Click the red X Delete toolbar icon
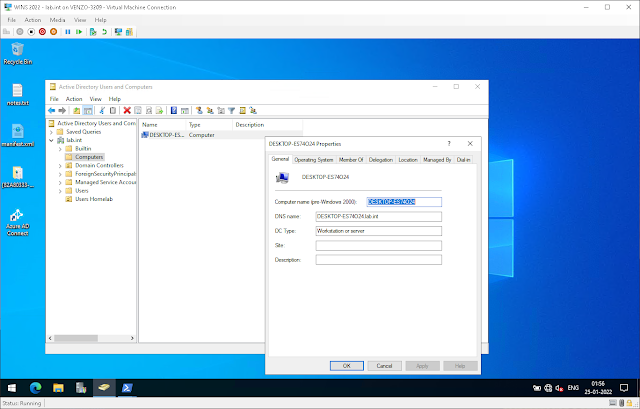 click(127, 111)
